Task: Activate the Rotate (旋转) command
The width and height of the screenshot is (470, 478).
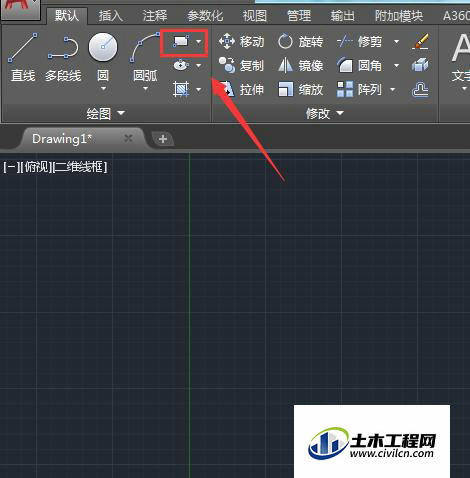Action: pyautogui.click(x=300, y=42)
